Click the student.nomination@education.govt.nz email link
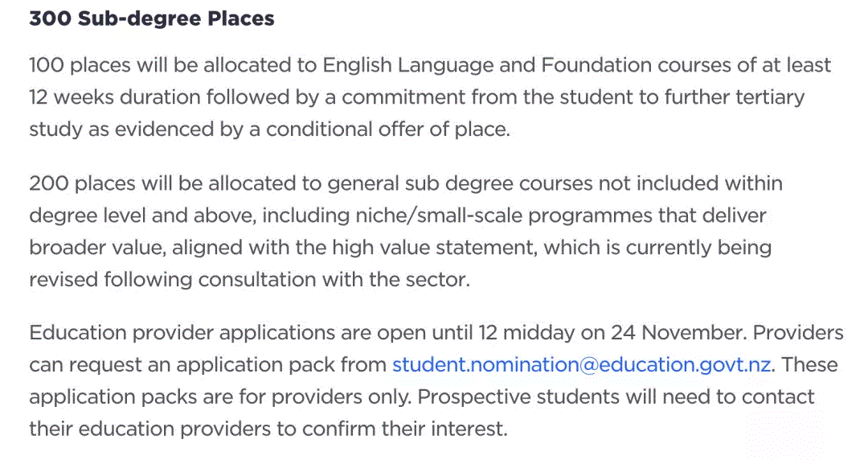 click(582, 365)
